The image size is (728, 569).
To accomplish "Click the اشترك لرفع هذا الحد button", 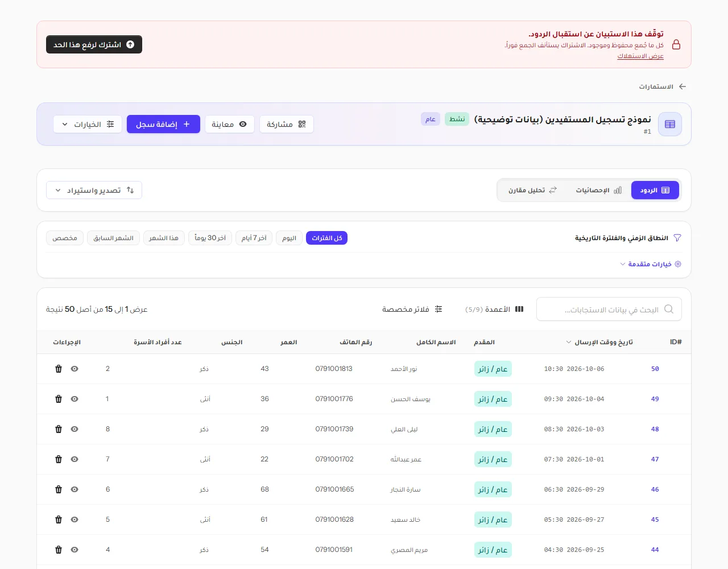I will [x=94, y=44].
